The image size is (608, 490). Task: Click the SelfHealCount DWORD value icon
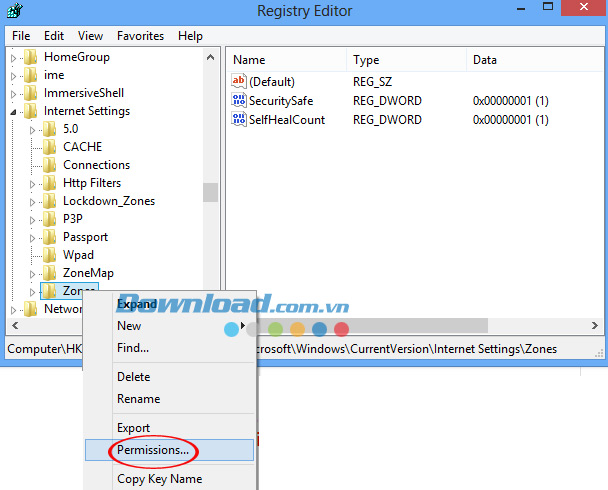pyautogui.click(x=239, y=119)
